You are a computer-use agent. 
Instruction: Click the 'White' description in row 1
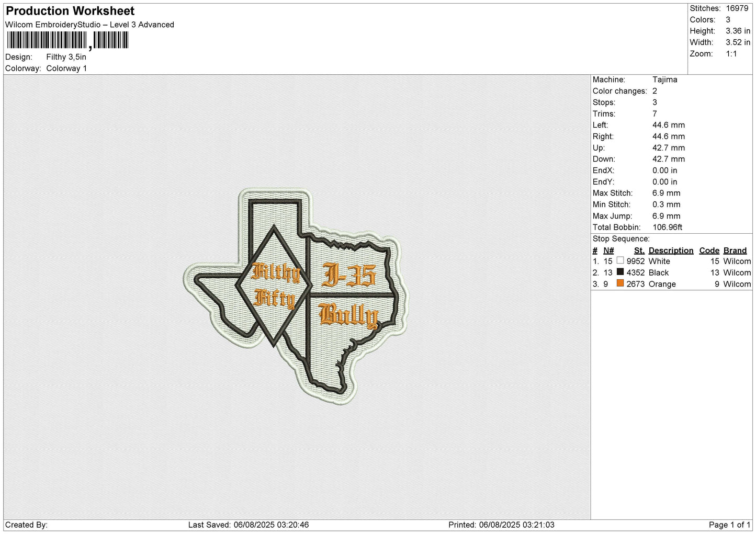659,261
